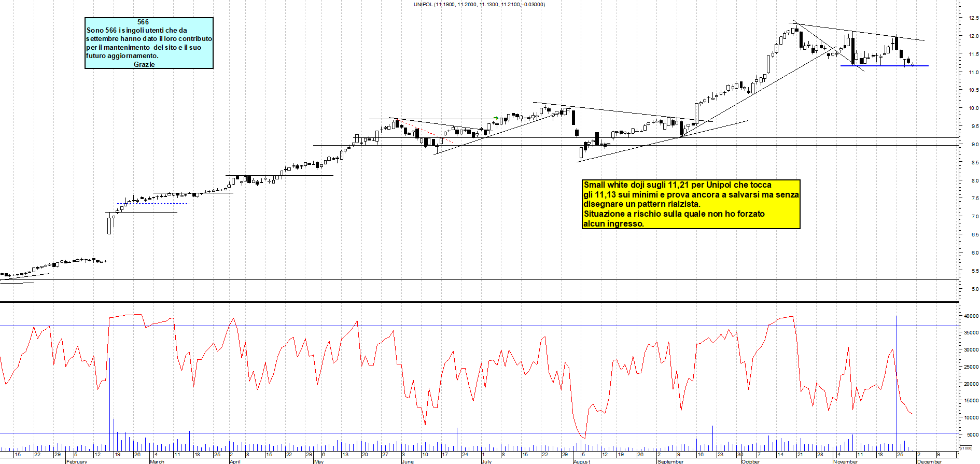Click the 10.5 price axis label
Image resolution: width=980 pixels, height=464 pixels.
tap(973, 90)
